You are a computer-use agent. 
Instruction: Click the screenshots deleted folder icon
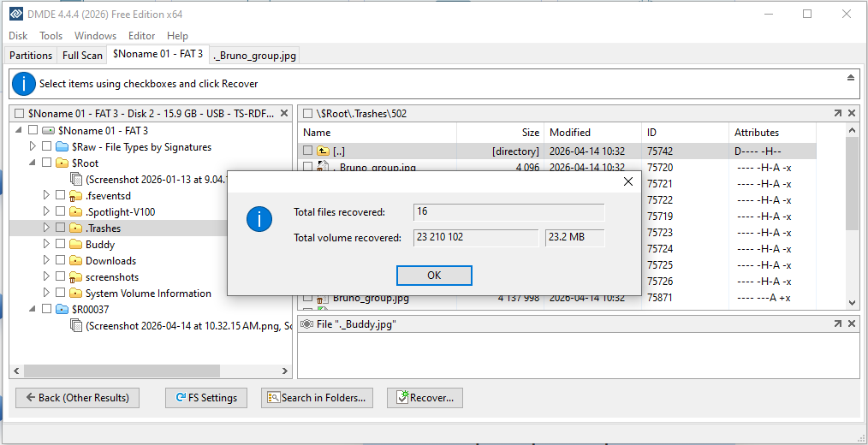(x=76, y=277)
